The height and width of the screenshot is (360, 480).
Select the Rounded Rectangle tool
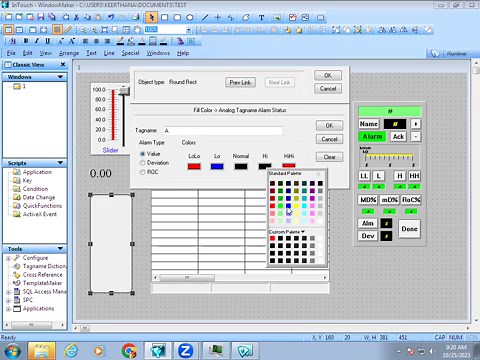pyautogui.click(x=177, y=17)
